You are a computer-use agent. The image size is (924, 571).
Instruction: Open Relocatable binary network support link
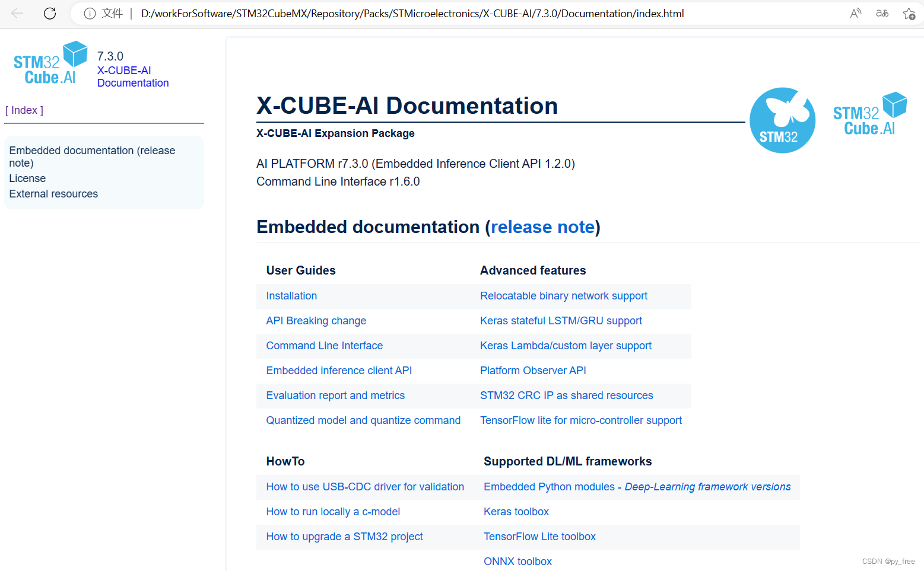pos(564,296)
